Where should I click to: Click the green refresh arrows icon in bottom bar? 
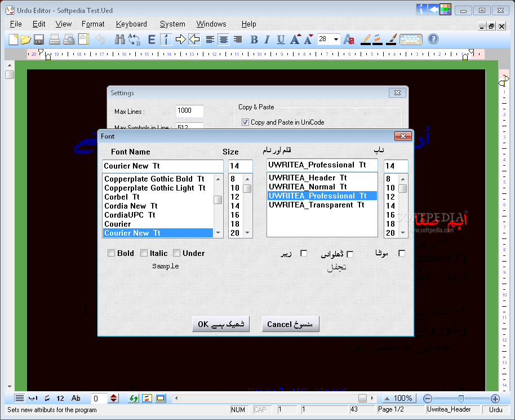(134, 399)
